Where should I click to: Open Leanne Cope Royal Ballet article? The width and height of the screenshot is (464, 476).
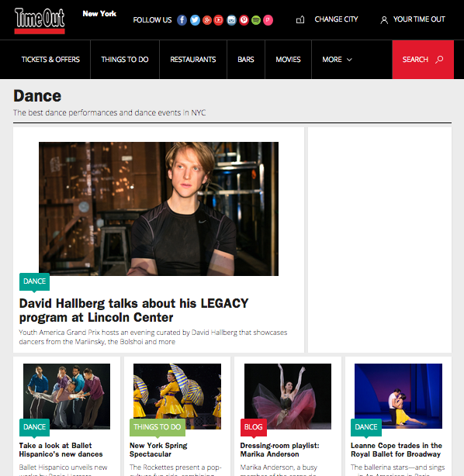point(396,450)
